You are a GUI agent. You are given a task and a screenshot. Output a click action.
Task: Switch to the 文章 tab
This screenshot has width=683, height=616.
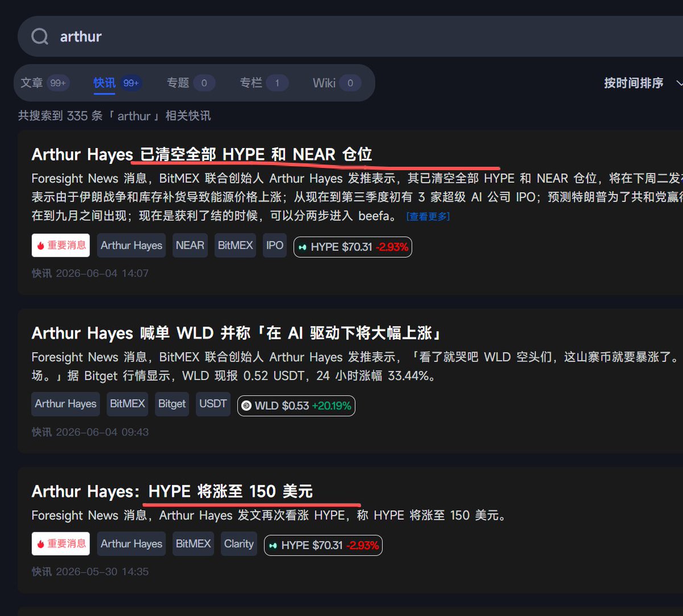[x=44, y=83]
